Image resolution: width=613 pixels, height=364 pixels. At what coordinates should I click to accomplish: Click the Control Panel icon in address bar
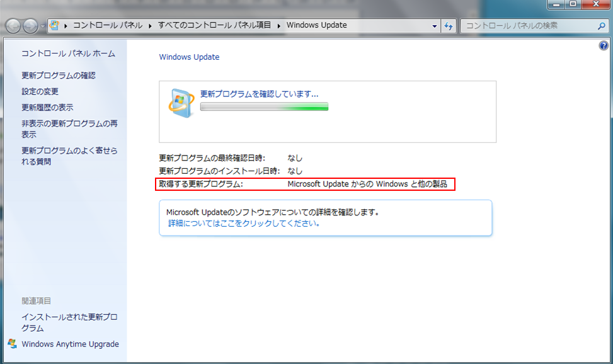pos(54,25)
